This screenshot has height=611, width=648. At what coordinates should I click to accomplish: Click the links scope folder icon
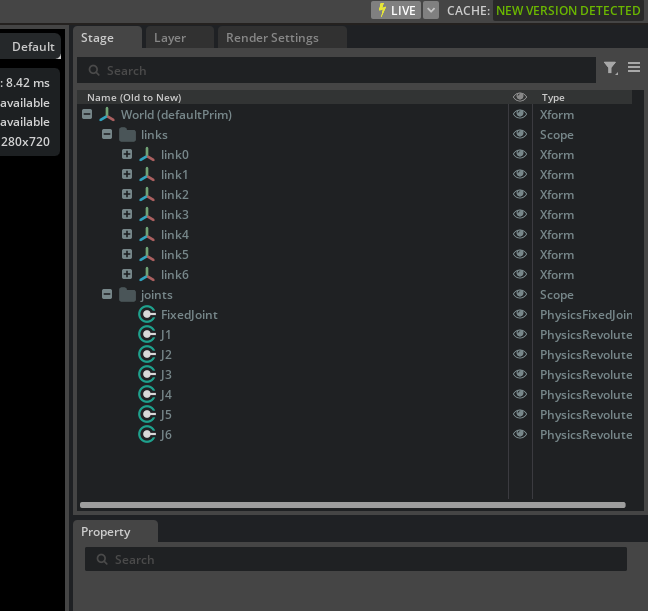tap(127, 135)
